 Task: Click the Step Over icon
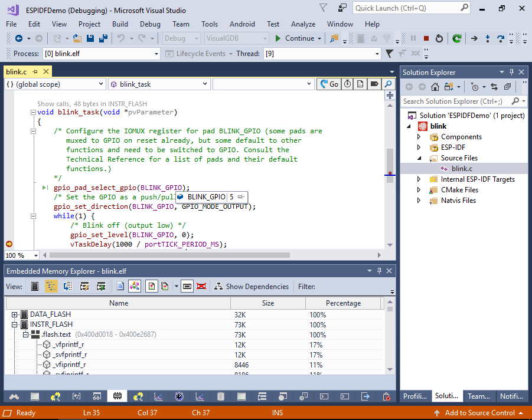tap(501, 38)
